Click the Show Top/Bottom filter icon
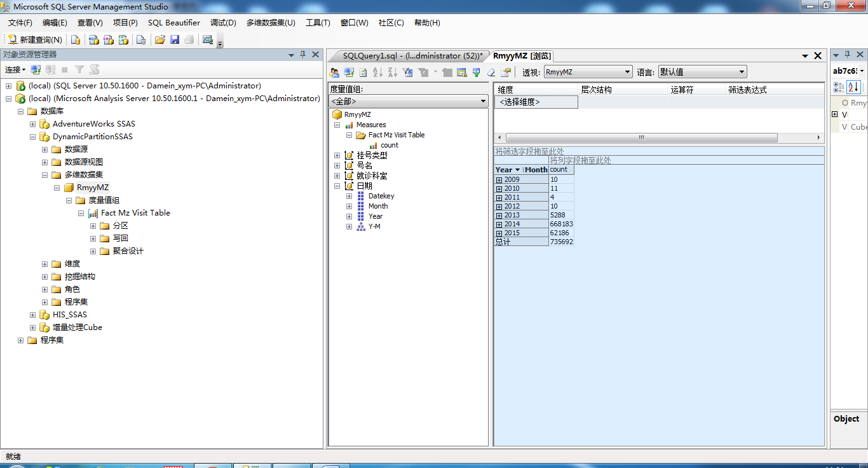This screenshot has width=868, height=468. pos(423,72)
